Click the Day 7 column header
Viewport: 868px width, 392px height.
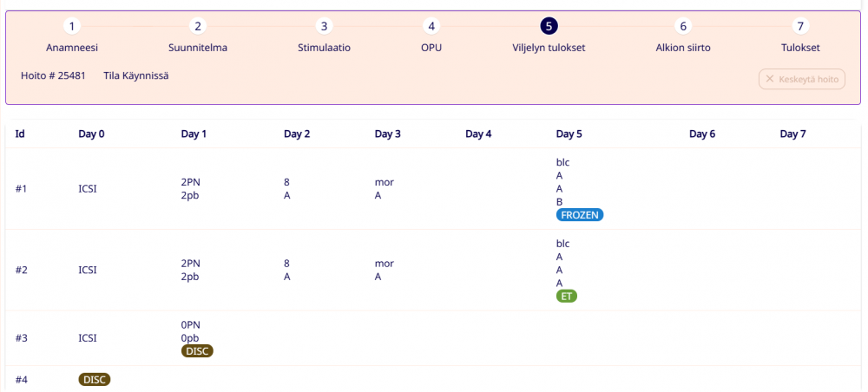793,134
